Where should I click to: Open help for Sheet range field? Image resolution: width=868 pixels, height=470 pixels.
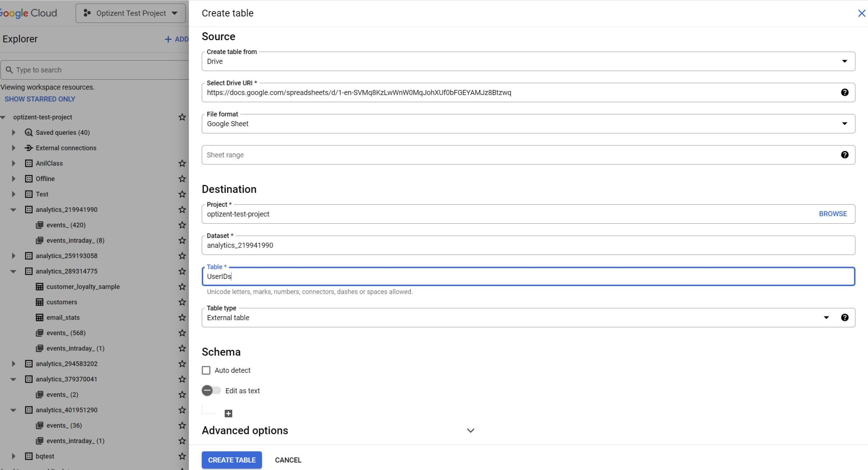(x=844, y=155)
